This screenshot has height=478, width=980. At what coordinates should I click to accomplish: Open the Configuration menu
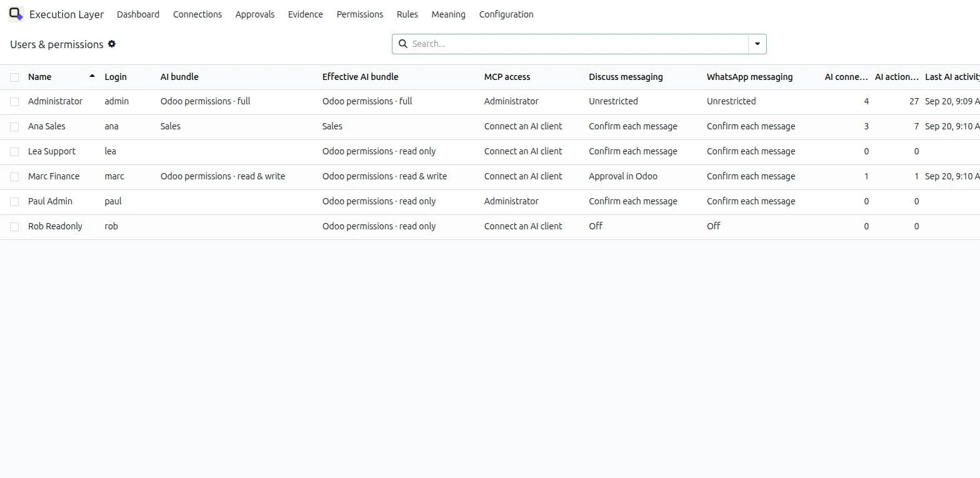(x=506, y=14)
